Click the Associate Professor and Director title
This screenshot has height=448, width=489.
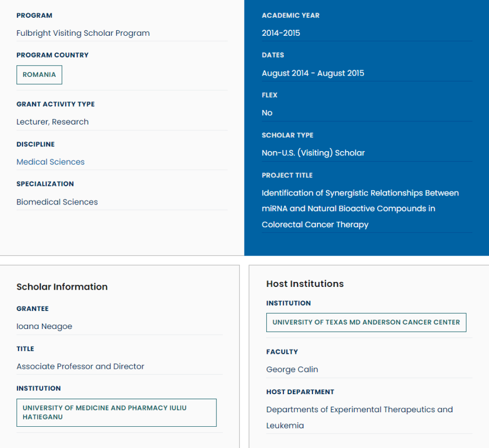pyautogui.click(x=80, y=367)
